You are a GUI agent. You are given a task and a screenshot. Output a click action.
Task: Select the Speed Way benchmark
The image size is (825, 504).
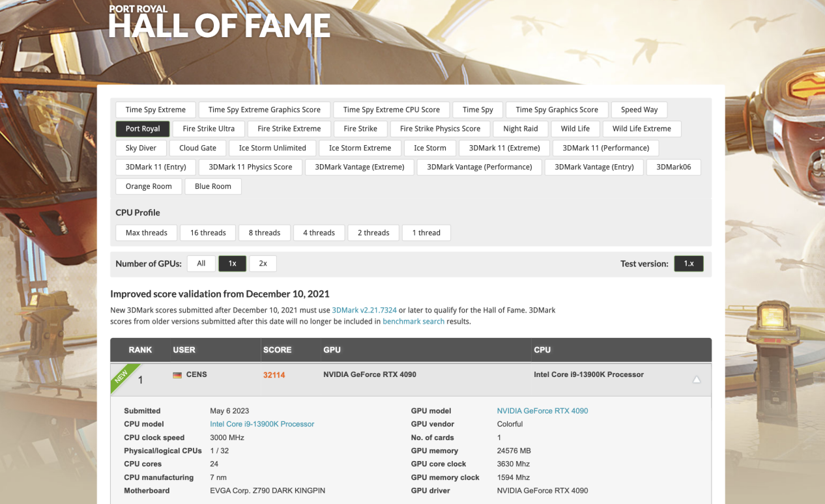pos(639,110)
